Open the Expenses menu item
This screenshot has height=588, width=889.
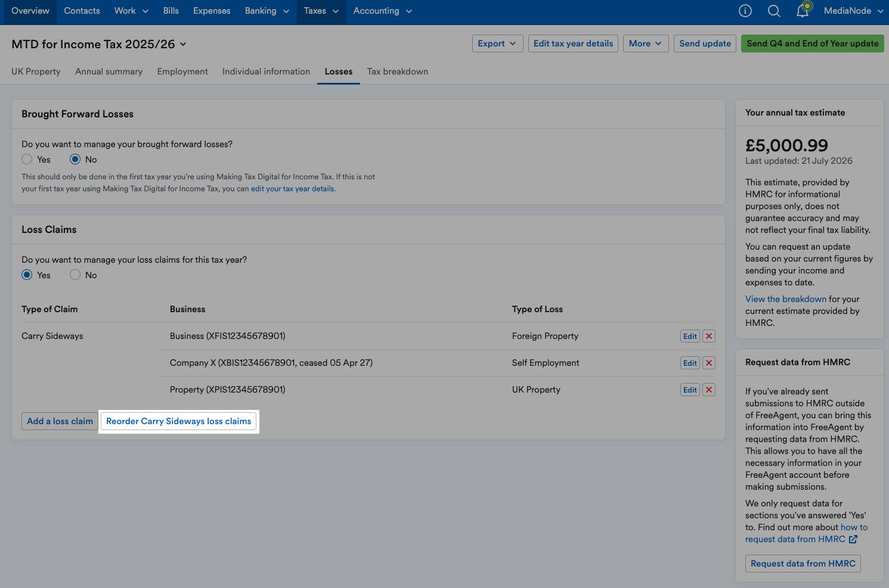tap(212, 11)
